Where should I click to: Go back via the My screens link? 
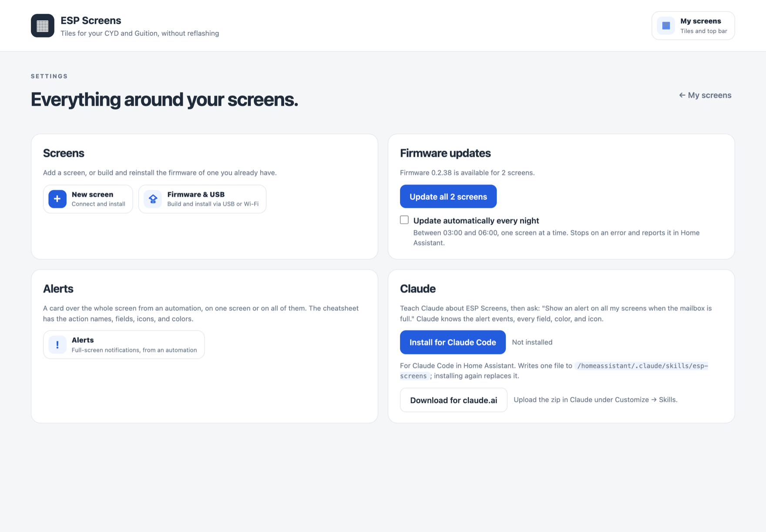pos(705,95)
